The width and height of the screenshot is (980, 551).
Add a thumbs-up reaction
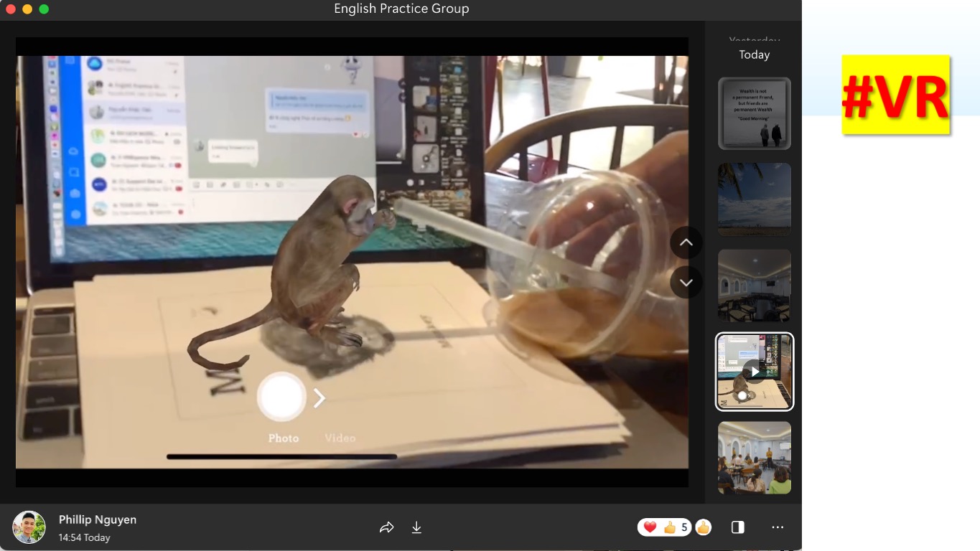(x=703, y=527)
